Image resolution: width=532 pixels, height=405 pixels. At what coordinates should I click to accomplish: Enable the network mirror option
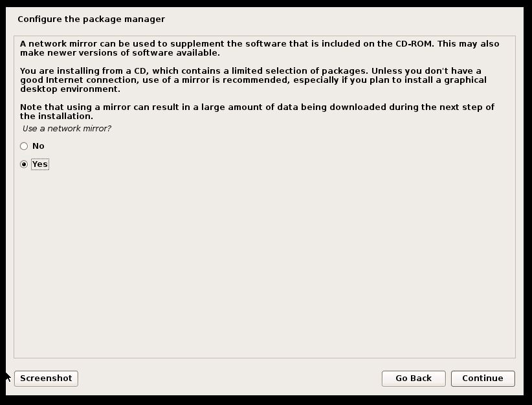coord(24,164)
